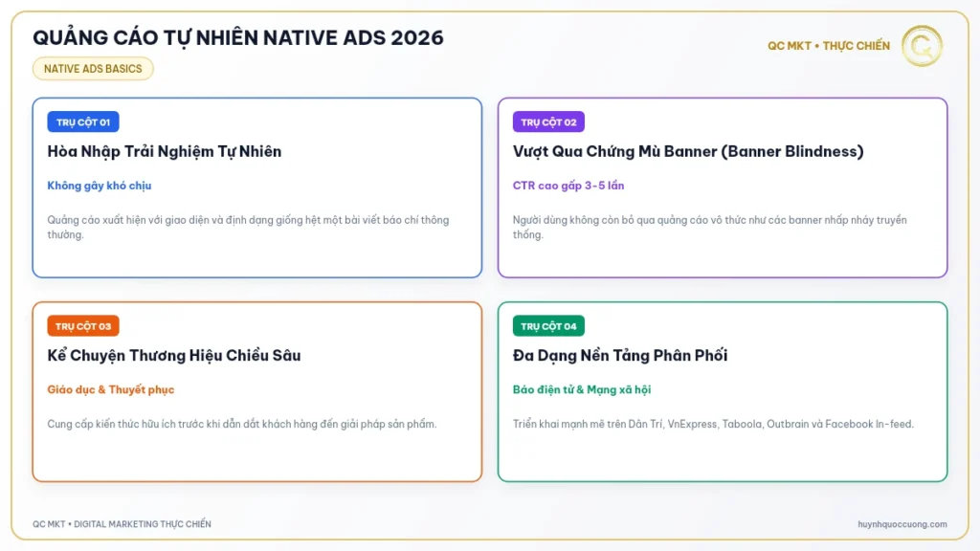This screenshot has height=551, width=980.
Task: Click subtitle Báo điện tử & Mạng xã hội
Action: 582,390
